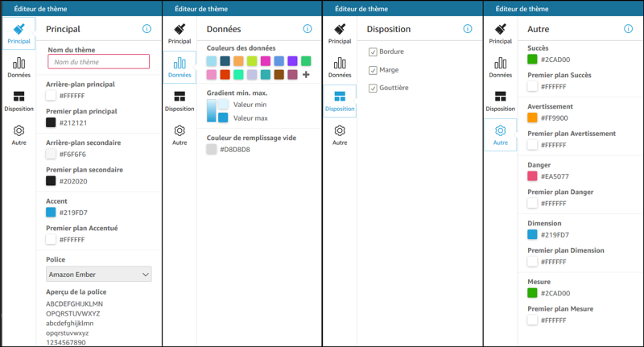This screenshot has height=347, width=644.
Task: Click the #FF9900 hex value under Avertissement
Action: 555,118
